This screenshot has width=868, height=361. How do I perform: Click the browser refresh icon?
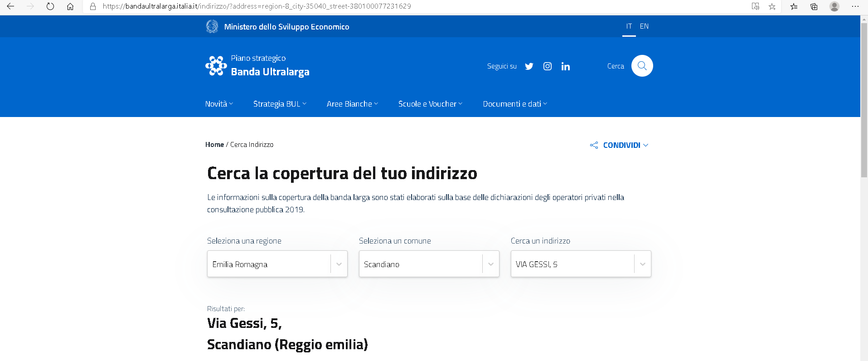tap(50, 6)
